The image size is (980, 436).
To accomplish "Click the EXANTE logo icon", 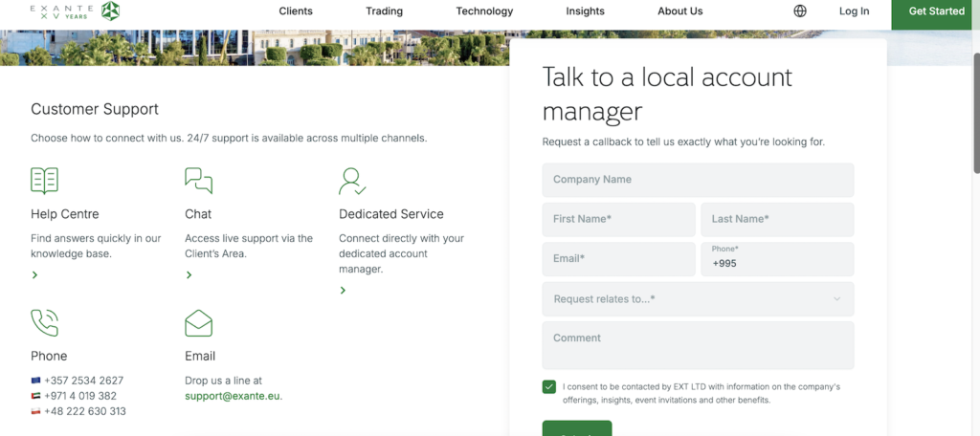I will [x=111, y=11].
